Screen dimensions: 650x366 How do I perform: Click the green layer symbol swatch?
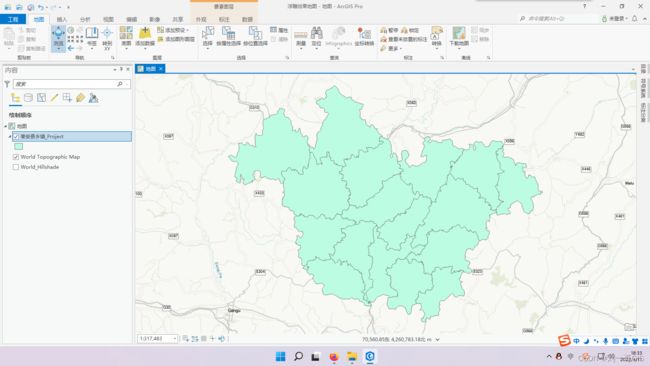[x=19, y=146]
